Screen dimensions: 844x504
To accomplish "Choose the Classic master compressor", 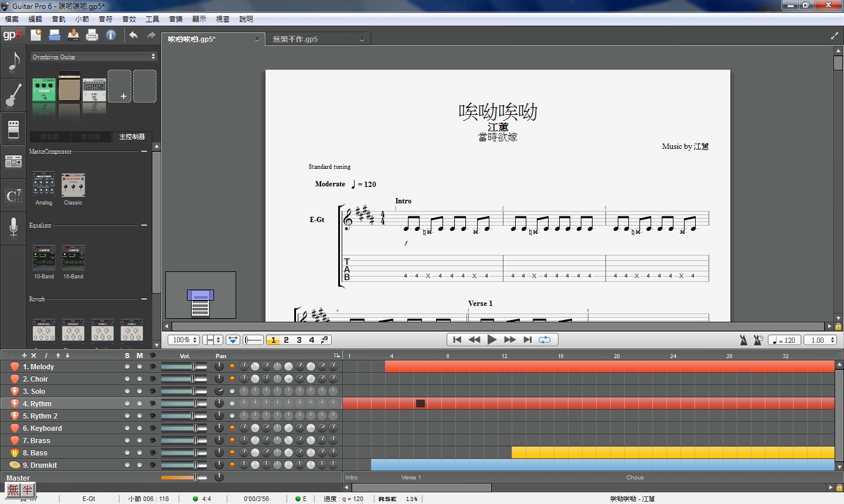I will coord(73,185).
